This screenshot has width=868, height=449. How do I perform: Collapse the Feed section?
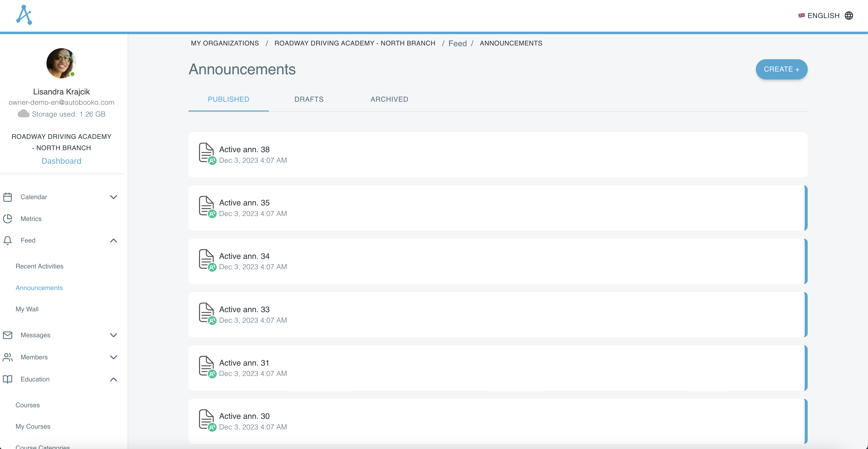114,240
